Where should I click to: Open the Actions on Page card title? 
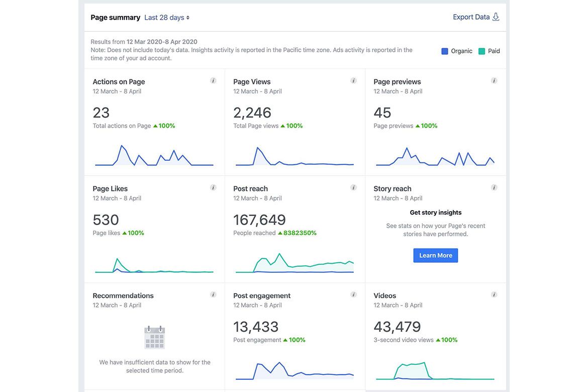[x=119, y=82]
